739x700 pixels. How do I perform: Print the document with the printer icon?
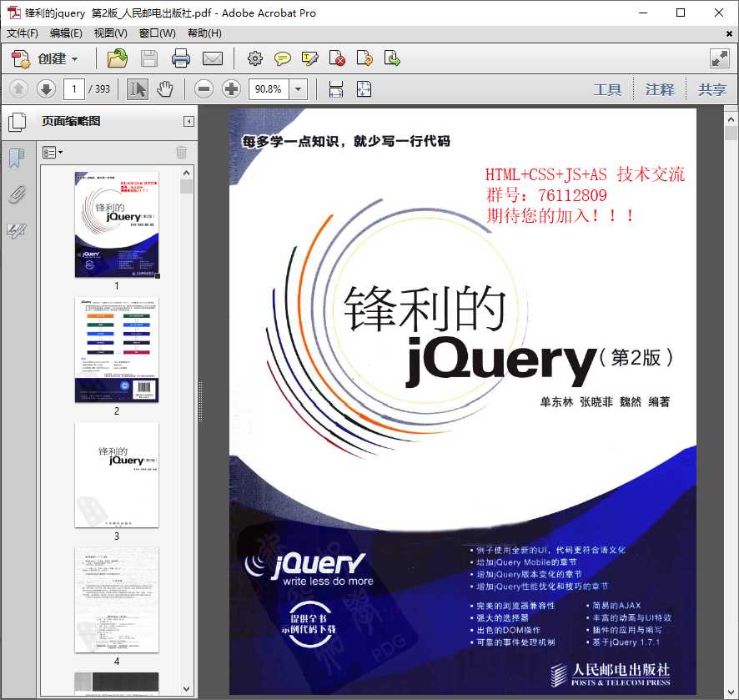[181, 59]
